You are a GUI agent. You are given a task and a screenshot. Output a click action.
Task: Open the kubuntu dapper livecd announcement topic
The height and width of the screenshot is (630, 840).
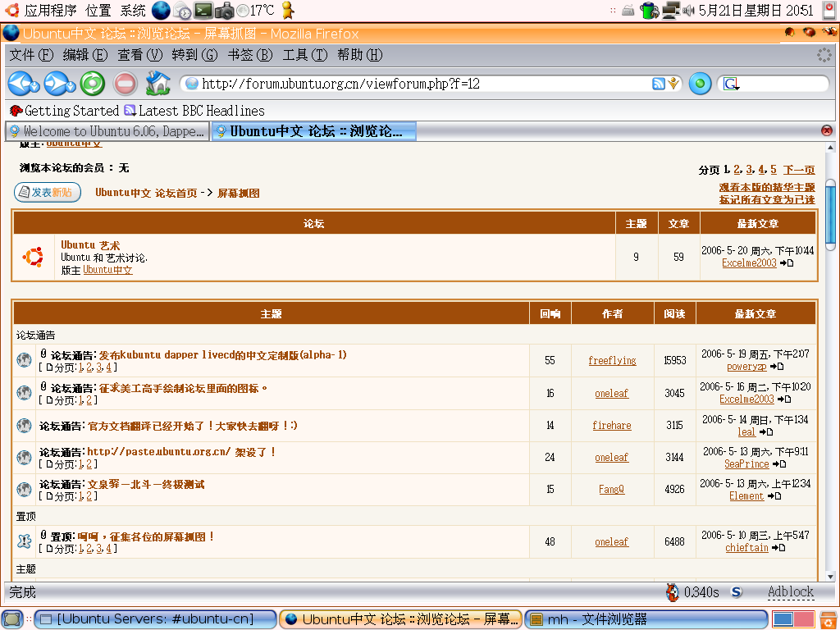point(222,354)
